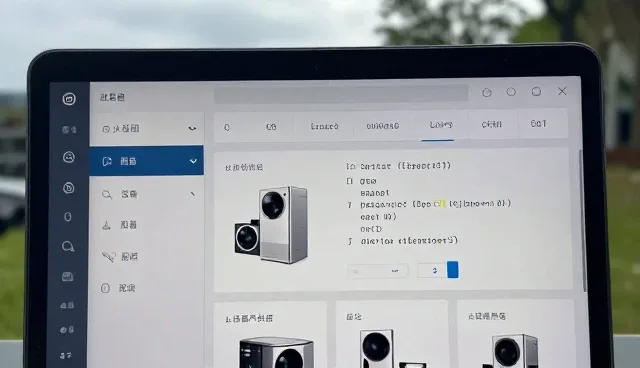Open the last tab in the tab strip
Screen dimensions: 640x368
pyautogui.click(x=538, y=123)
